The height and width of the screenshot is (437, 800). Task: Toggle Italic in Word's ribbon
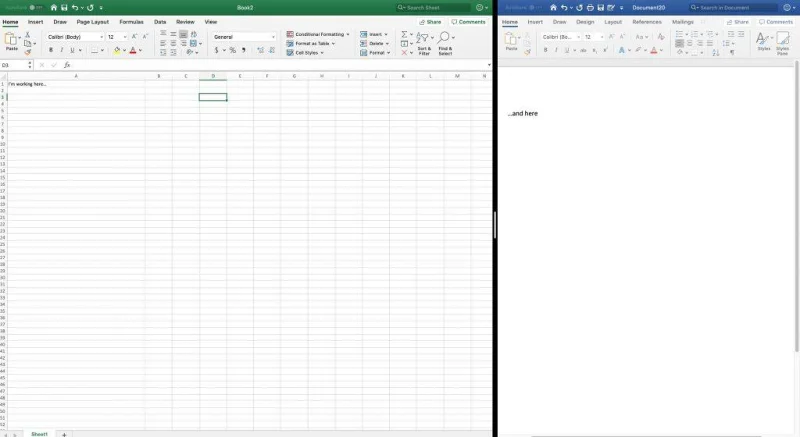(556, 50)
